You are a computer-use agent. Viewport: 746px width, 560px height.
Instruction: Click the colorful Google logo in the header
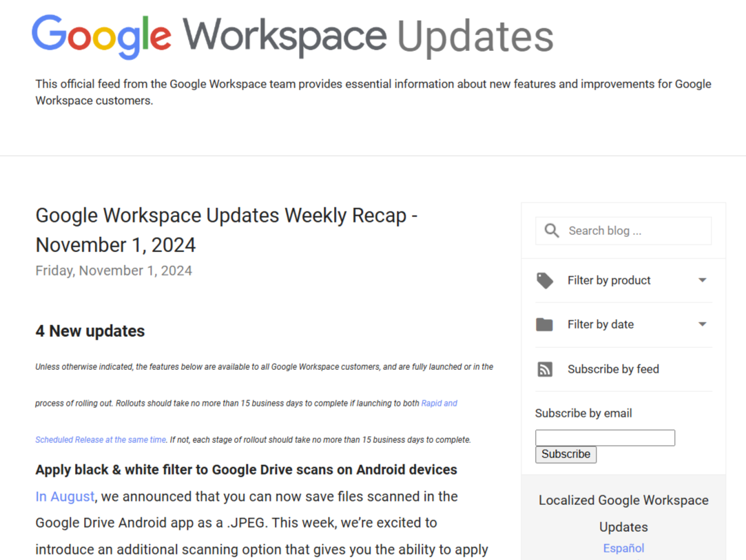101,36
